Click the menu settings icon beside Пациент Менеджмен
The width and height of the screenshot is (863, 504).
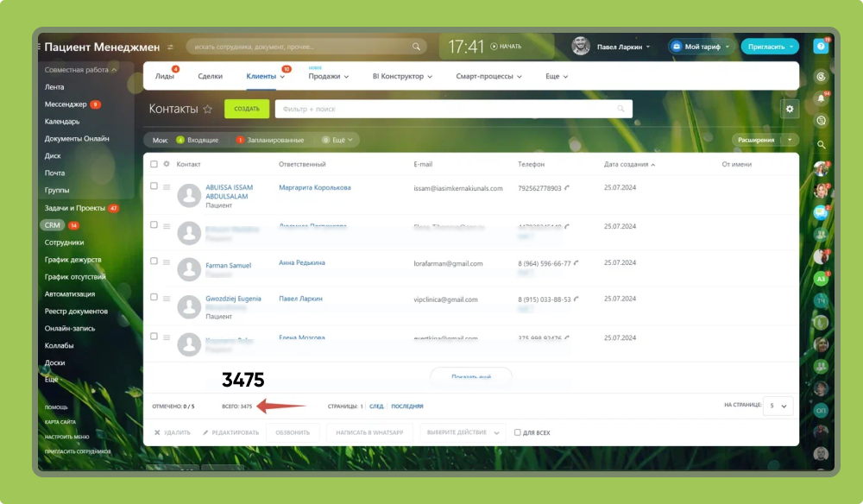point(171,47)
